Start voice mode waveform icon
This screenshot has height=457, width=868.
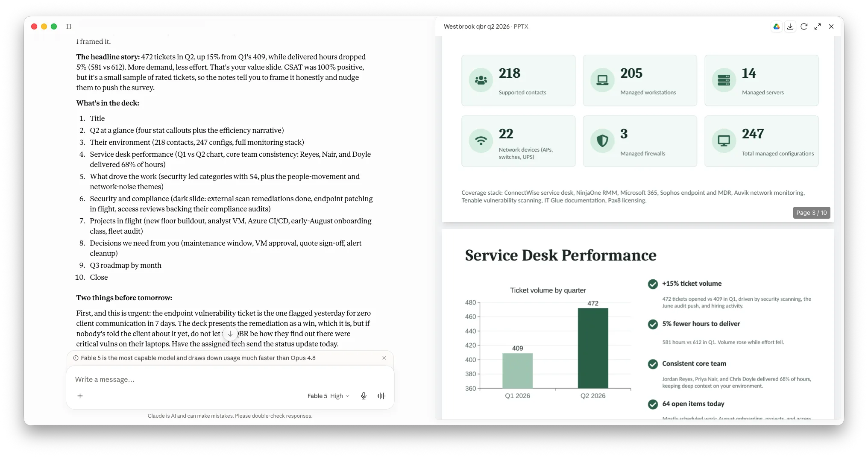381,396
